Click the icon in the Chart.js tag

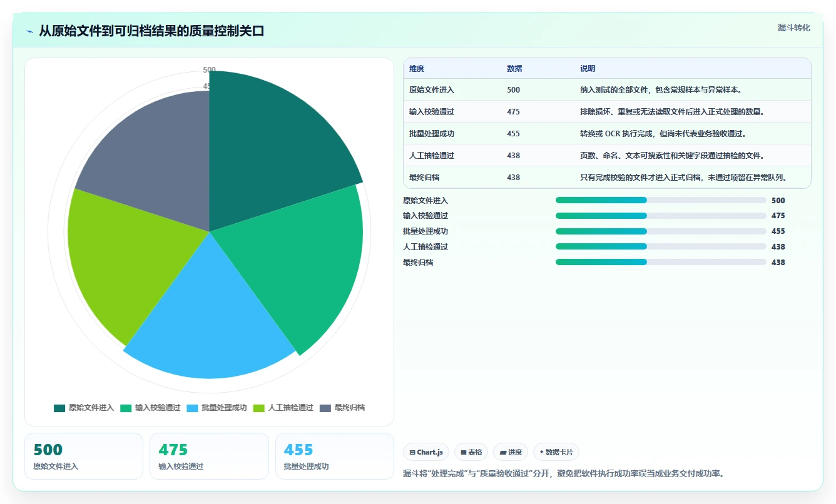pos(412,452)
